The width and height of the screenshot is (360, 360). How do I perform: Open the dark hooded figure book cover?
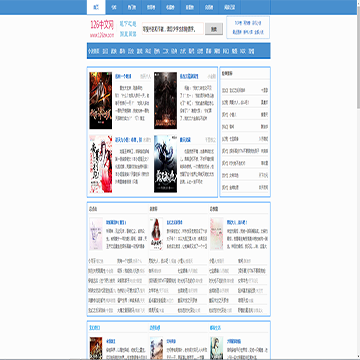click(x=165, y=101)
